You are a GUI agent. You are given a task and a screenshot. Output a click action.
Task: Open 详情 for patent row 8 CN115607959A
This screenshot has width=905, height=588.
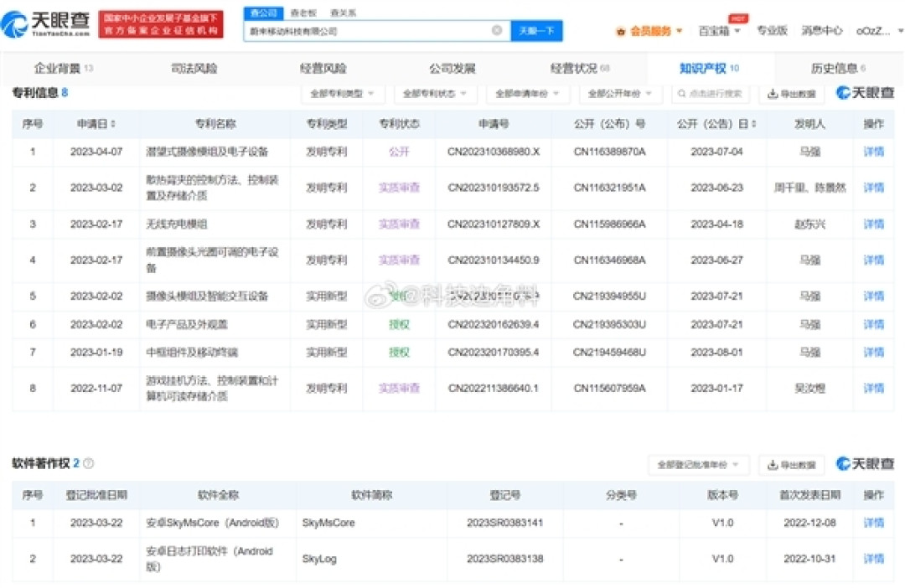[x=873, y=389]
